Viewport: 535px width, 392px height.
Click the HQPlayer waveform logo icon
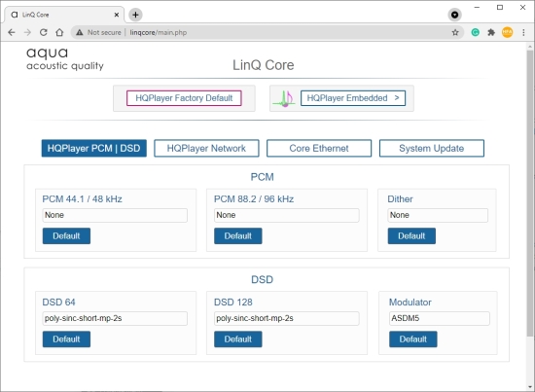tap(284, 98)
